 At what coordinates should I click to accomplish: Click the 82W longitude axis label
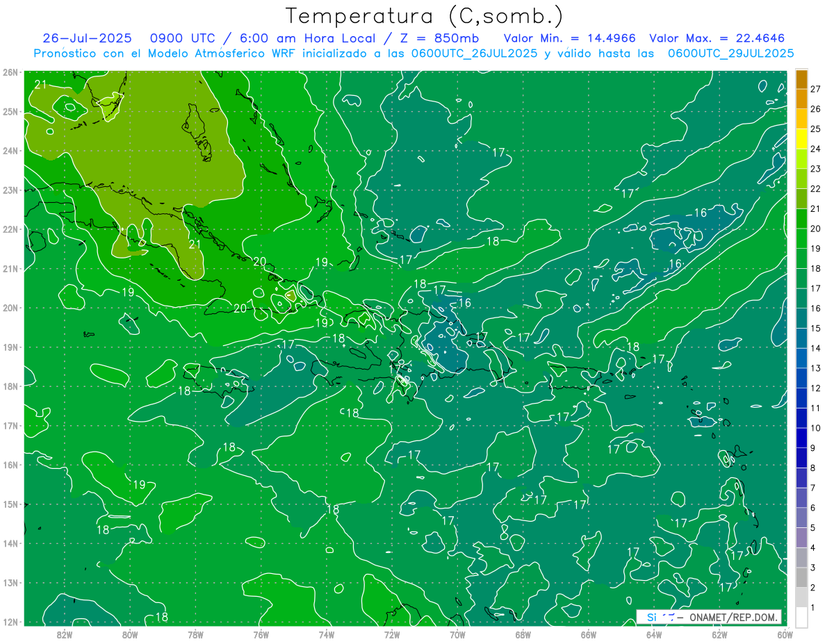coord(65,634)
